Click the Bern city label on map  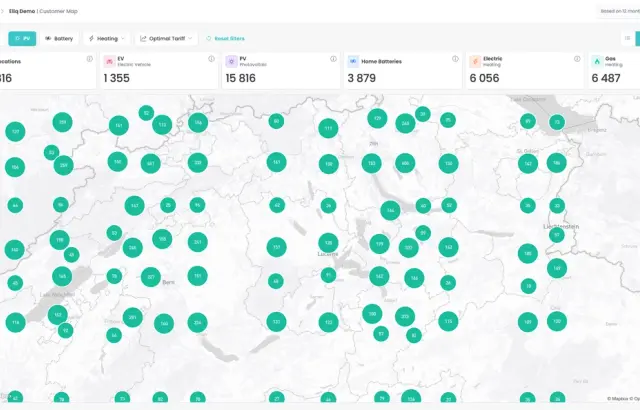[169, 282]
